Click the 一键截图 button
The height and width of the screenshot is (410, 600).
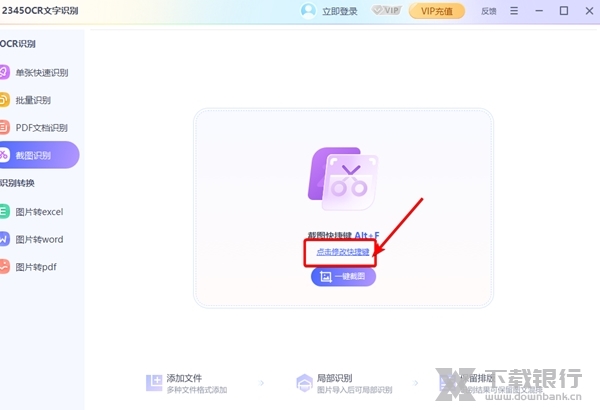click(x=343, y=276)
